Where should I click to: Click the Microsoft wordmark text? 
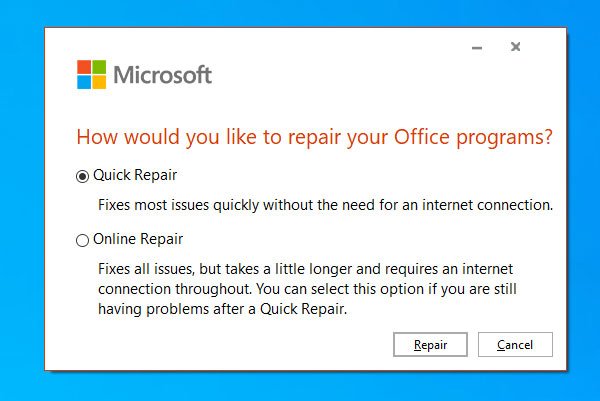click(x=163, y=75)
